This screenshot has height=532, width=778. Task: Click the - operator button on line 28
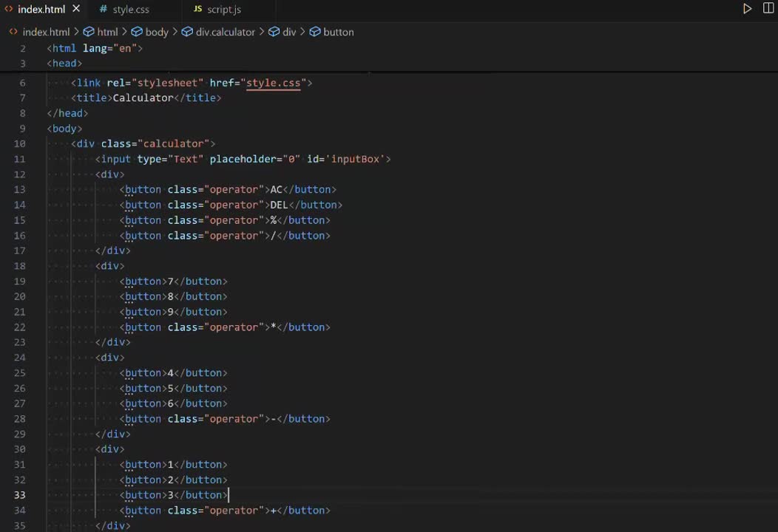point(225,419)
